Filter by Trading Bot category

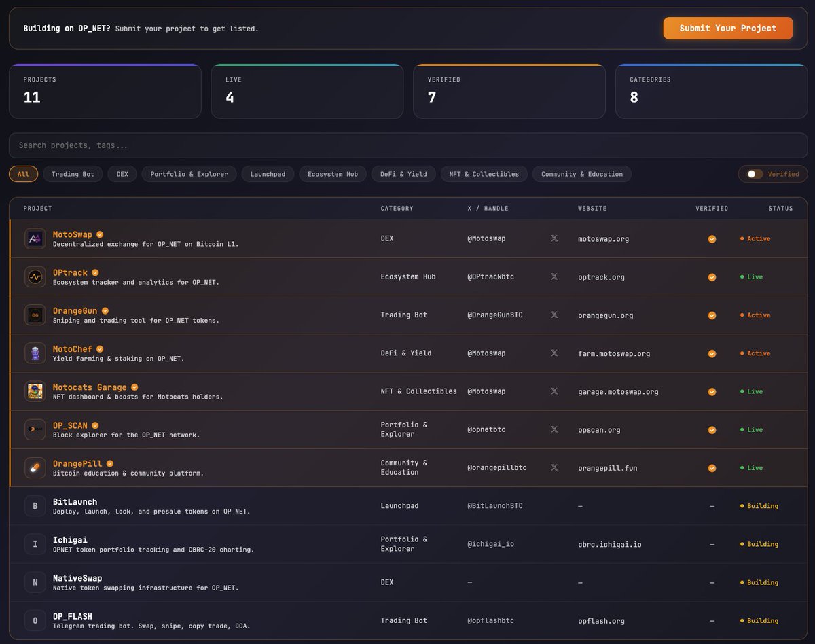[x=73, y=174]
